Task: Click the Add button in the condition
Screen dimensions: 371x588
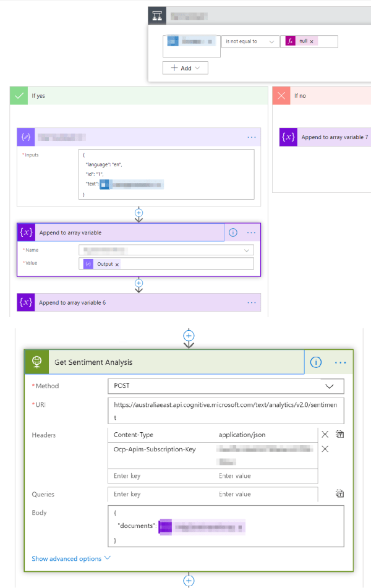Action: 185,68
